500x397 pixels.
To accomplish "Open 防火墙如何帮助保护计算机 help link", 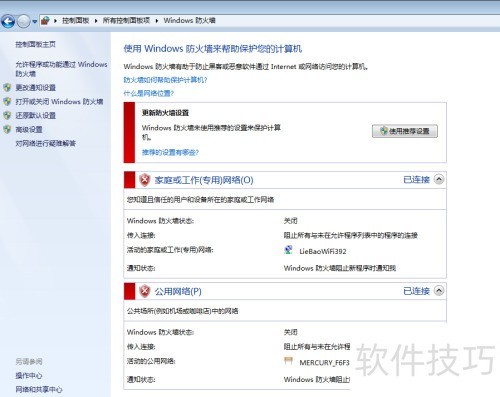I will pyautogui.click(x=165, y=80).
